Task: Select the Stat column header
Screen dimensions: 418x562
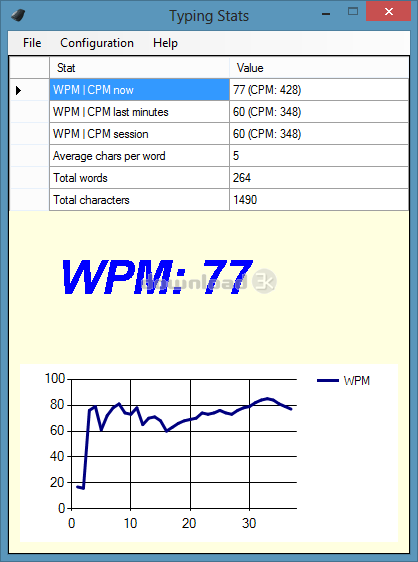Action: (139, 68)
